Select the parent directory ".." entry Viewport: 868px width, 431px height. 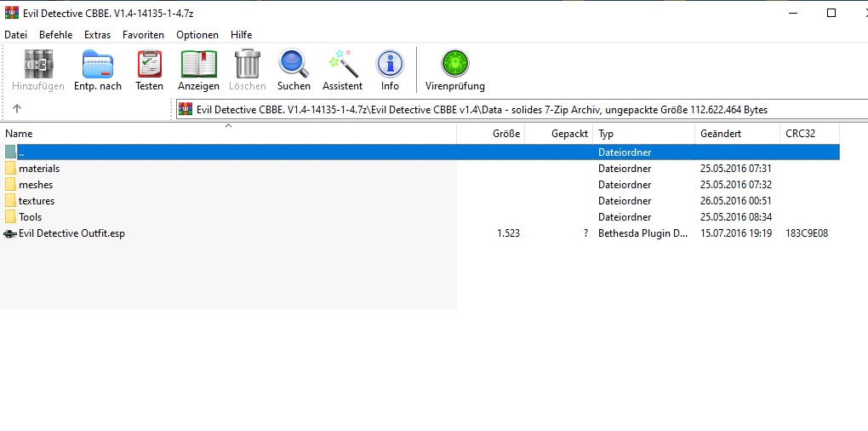(21, 152)
